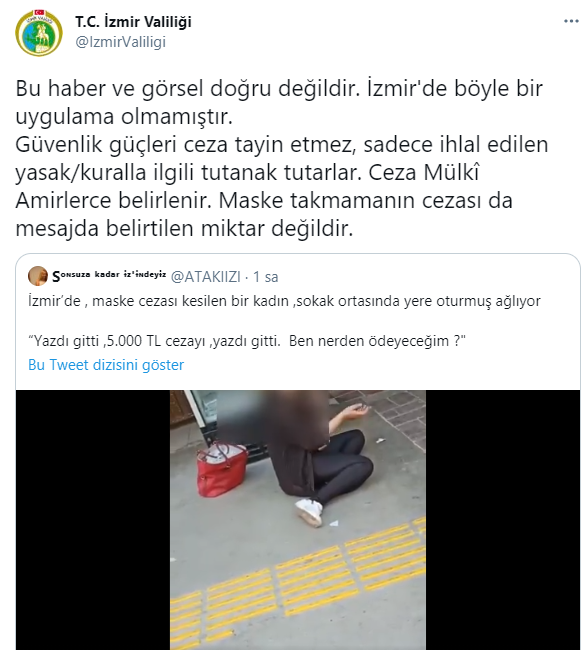This screenshot has width=582, height=650.
Task: Open the İzmir Valiliği profile avatar
Action: coord(39,33)
